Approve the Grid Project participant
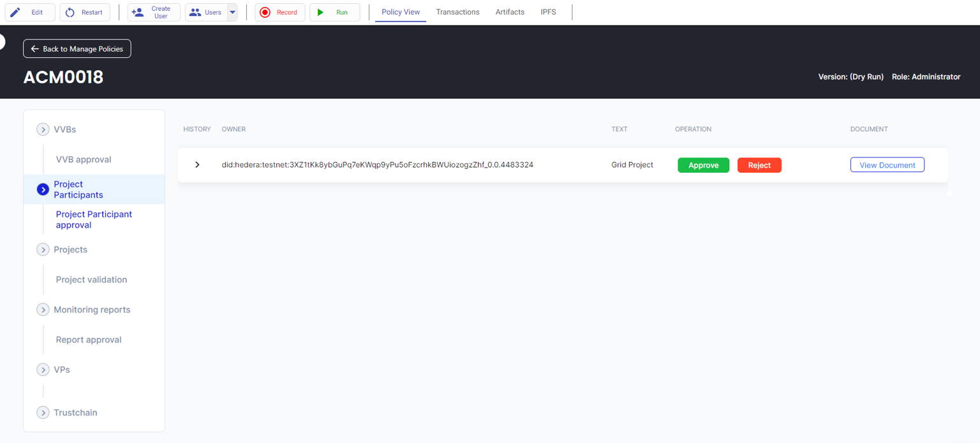 [703, 165]
